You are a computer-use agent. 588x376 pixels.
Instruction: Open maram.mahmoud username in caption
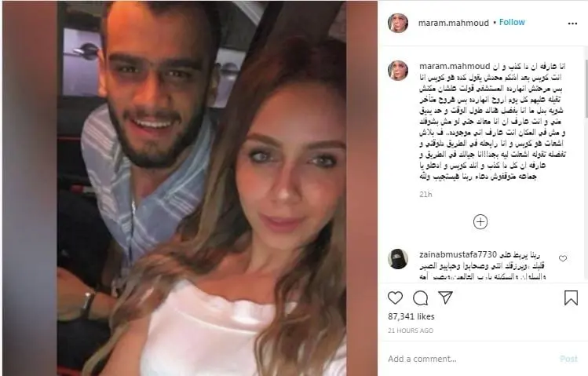[455, 67]
